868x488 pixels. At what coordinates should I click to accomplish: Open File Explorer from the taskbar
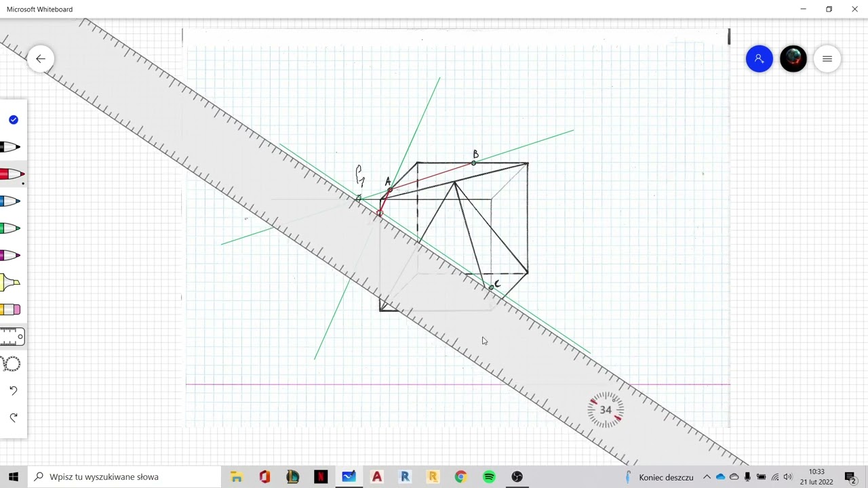click(x=237, y=476)
